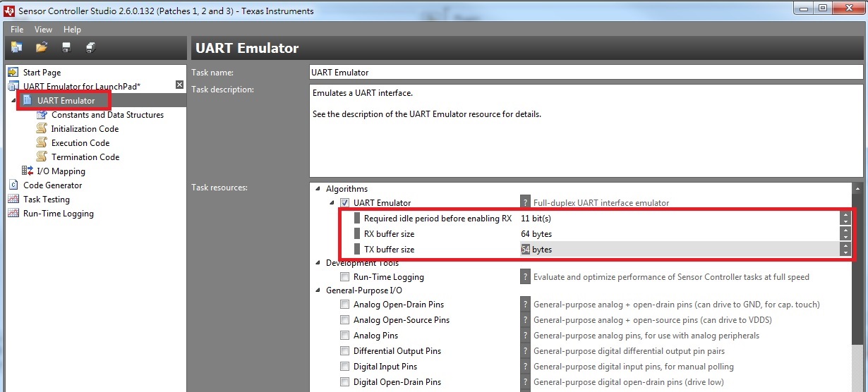This screenshot has height=392, width=868.
Task: Click the UART Emulator task document icon
Action: click(x=28, y=100)
